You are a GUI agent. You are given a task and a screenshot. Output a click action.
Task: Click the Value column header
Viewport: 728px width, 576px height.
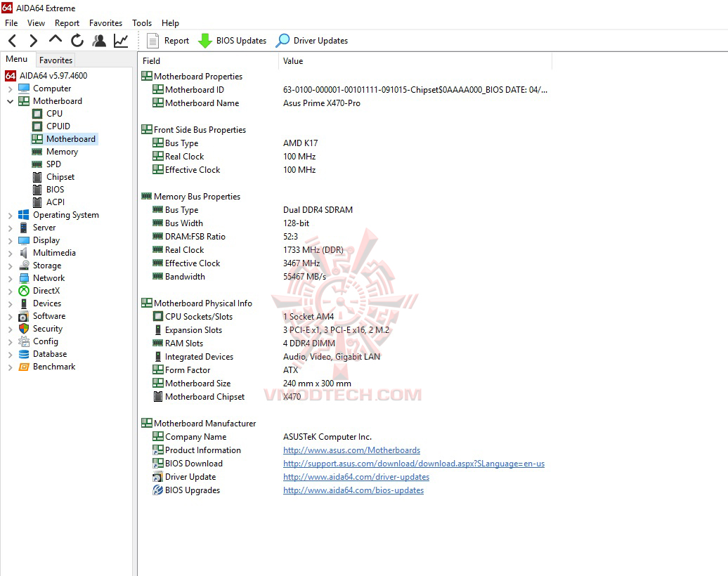point(415,61)
